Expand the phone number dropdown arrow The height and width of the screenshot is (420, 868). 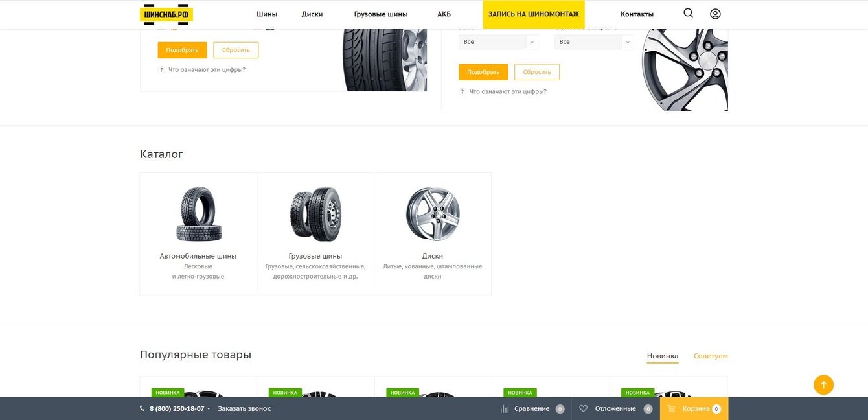pos(209,409)
